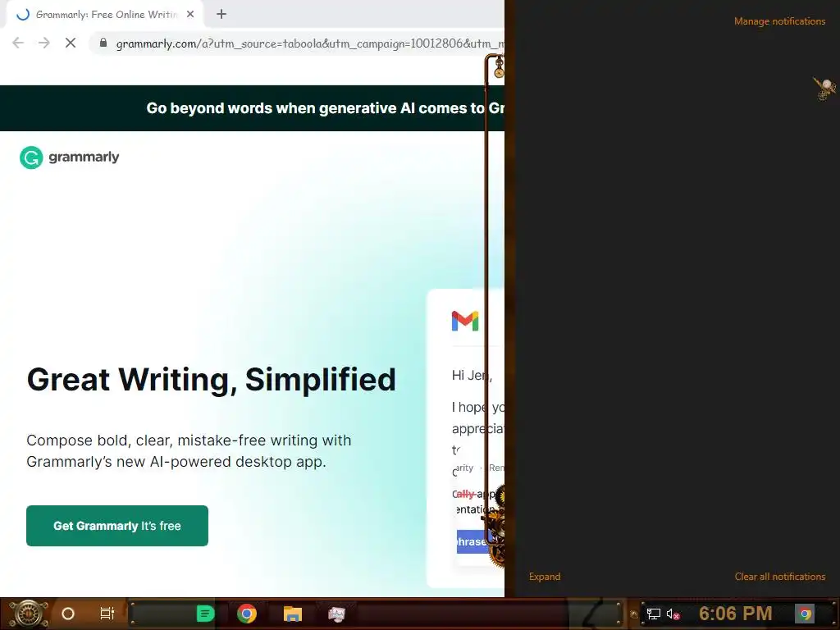
Task: Click the Go beyond words generative AI banner
Action: click(x=253, y=108)
